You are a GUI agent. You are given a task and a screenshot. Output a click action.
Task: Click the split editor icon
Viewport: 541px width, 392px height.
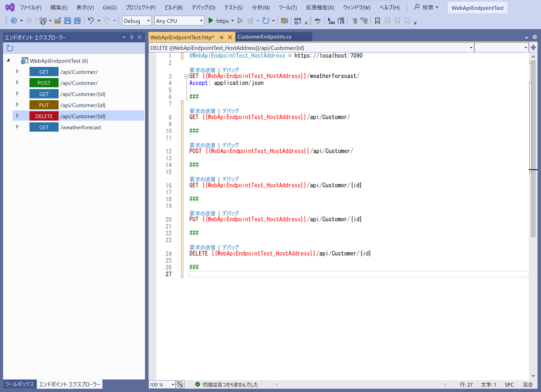pos(533,48)
